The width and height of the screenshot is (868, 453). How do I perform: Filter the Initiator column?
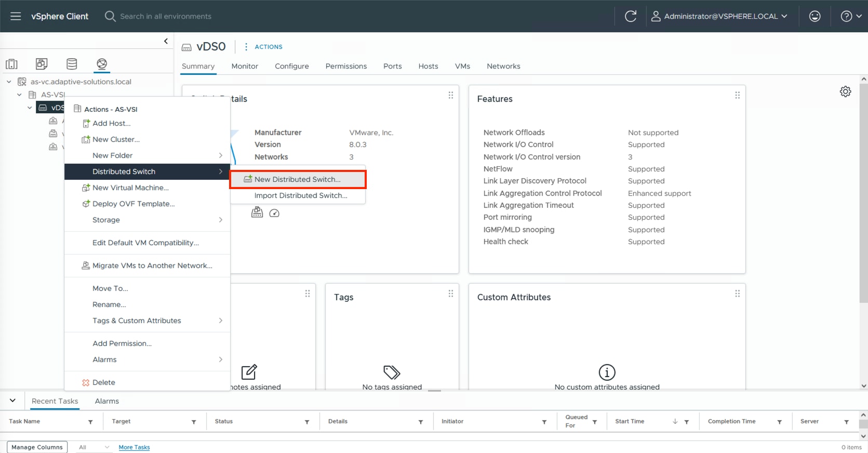point(544,422)
